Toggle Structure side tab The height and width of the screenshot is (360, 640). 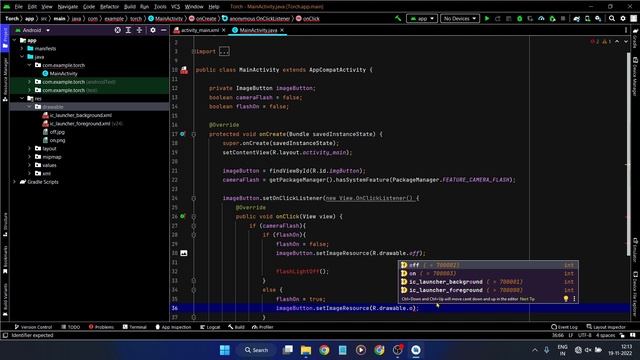(5, 224)
